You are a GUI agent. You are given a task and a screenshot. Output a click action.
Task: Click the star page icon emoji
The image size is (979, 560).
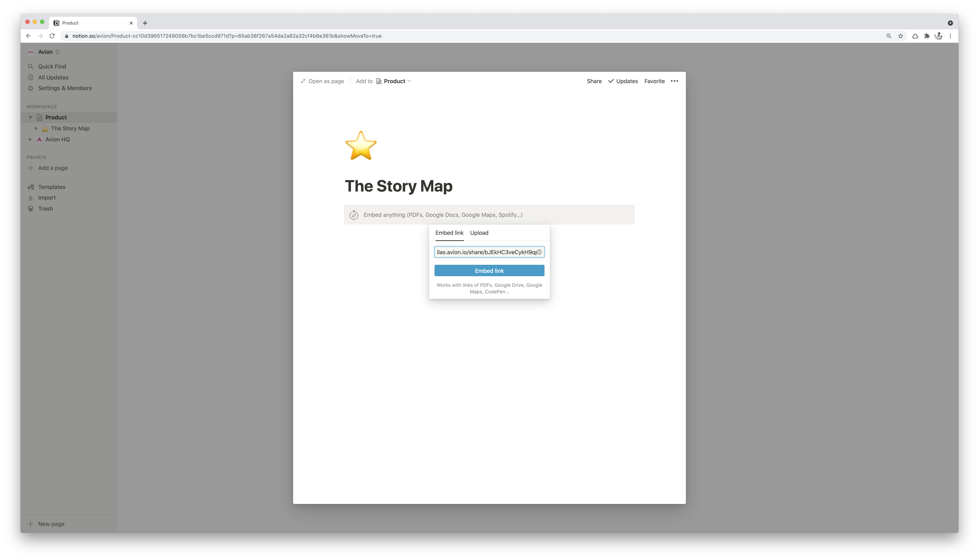pyautogui.click(x=361, y=146)
